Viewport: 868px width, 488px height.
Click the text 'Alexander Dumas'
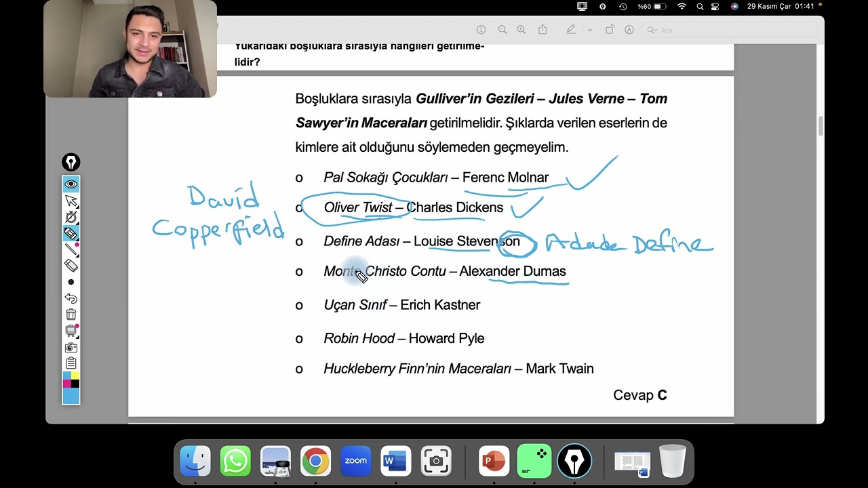click(x=513, y=271)
